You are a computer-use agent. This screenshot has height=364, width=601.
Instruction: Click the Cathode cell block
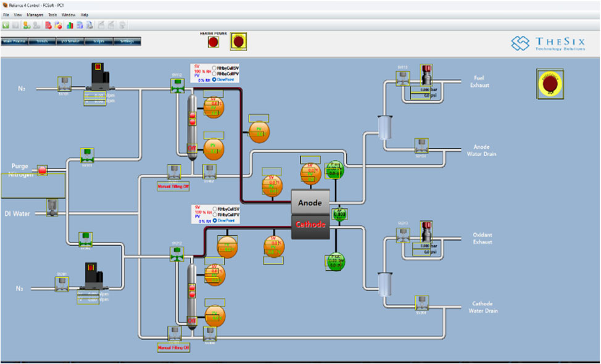[x=310, y=226]
